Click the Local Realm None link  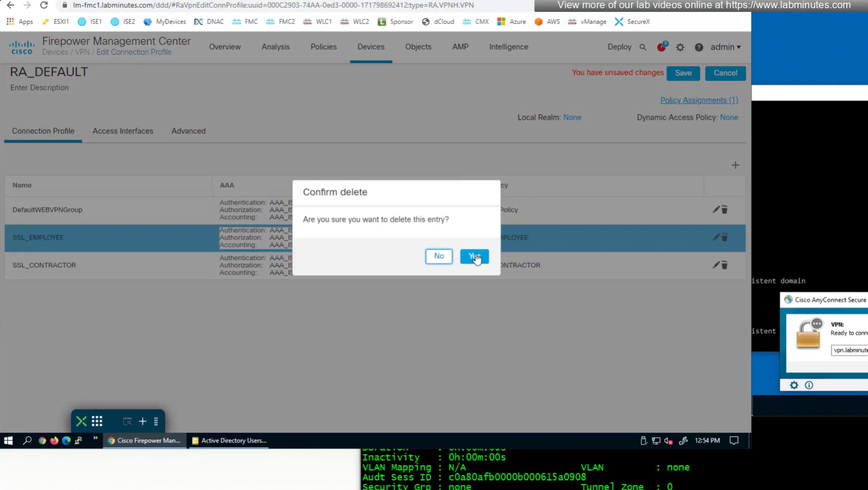(x=572, y=117)
